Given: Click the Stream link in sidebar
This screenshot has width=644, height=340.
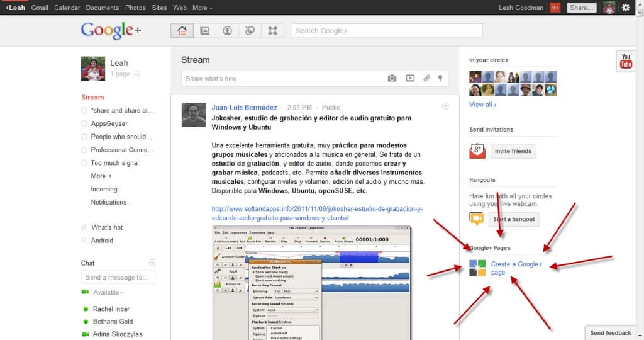Looking at the screenshot, I should pos(92,98).
